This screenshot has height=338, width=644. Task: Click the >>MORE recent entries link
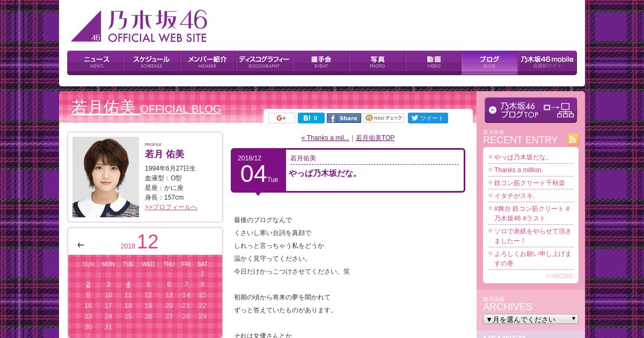559,276
